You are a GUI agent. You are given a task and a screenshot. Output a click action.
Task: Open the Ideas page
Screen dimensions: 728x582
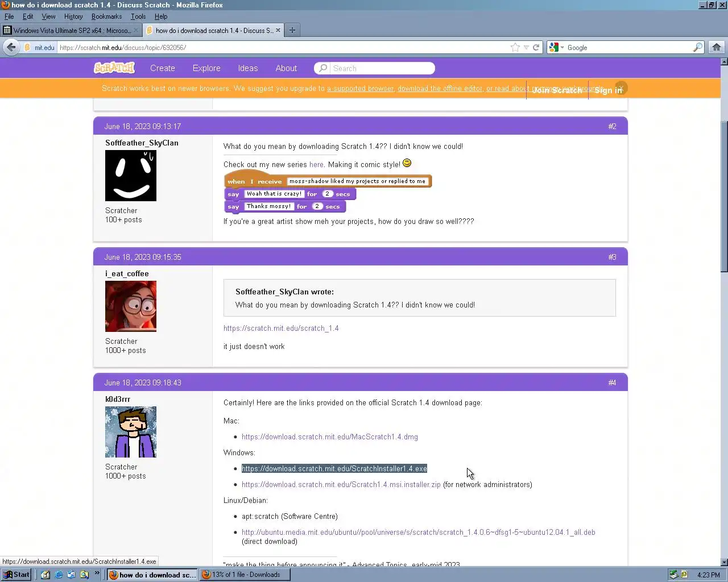(x=248, y=68)
